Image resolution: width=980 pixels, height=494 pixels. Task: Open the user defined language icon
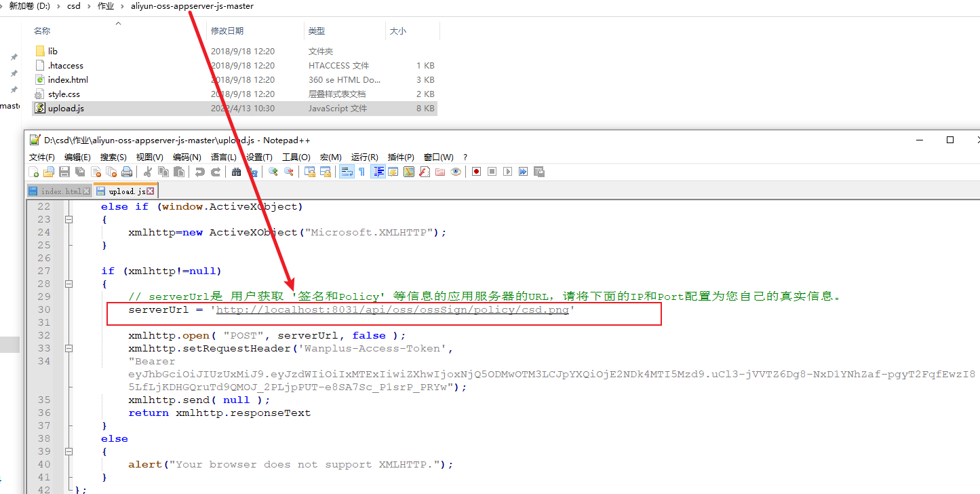click(x=393, y=172)
